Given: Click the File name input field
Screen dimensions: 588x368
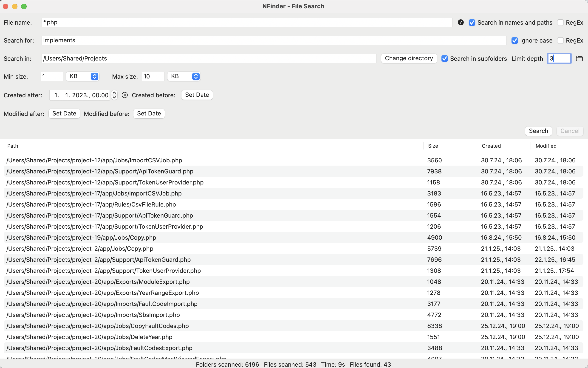Looking at the screenshot, I should pyautogui.click(x=247, y=22).
